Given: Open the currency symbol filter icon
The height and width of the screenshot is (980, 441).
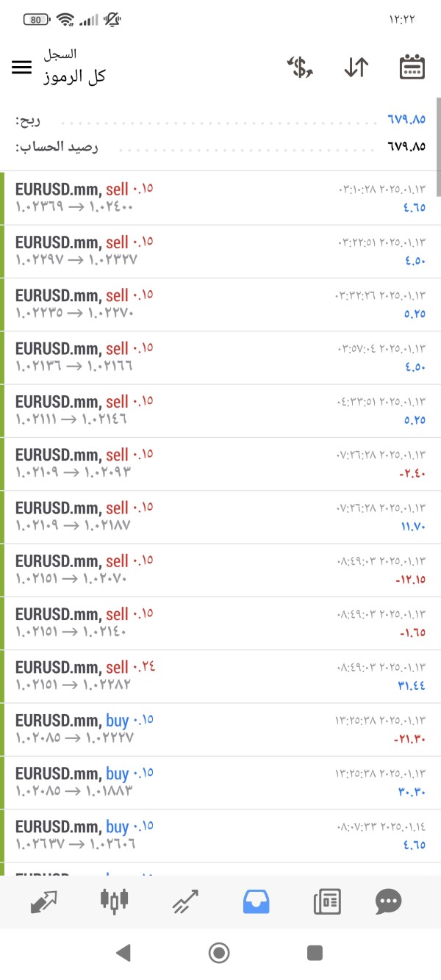Looking at the screenshot, I should coord(300,68).
